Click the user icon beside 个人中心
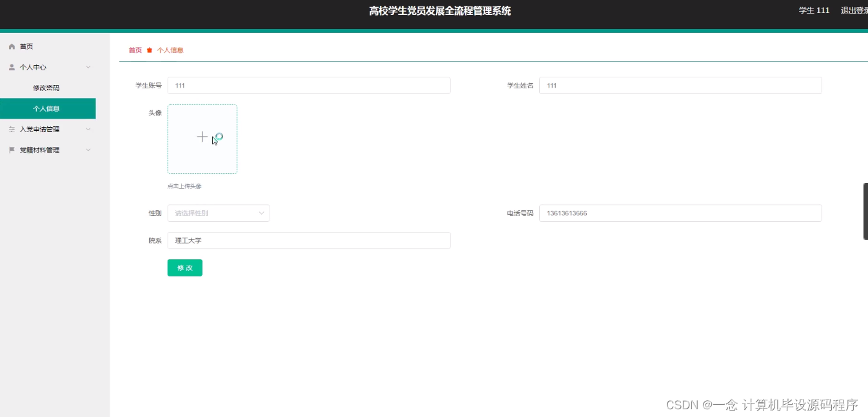Image resolution: width=868 pixels, height=417 pixels. (11, 66)
